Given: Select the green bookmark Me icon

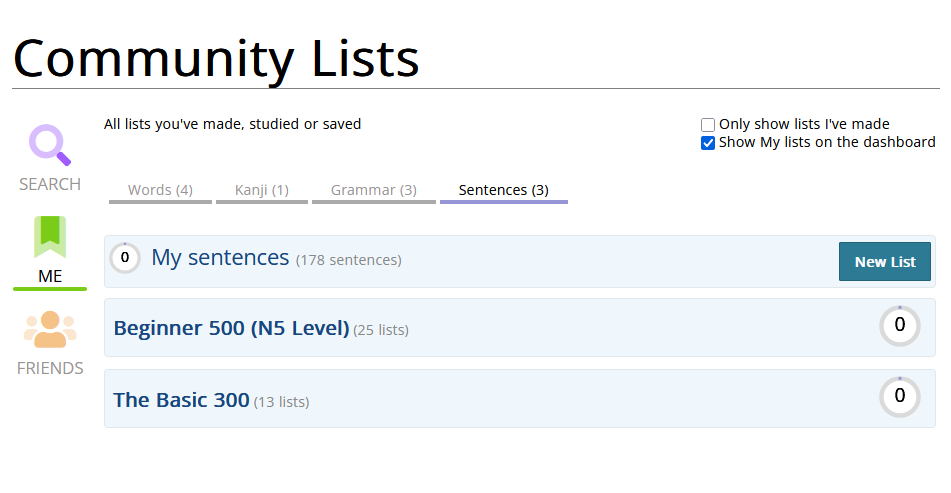Looking at the screenshot, I should click(x=50, y=237).
